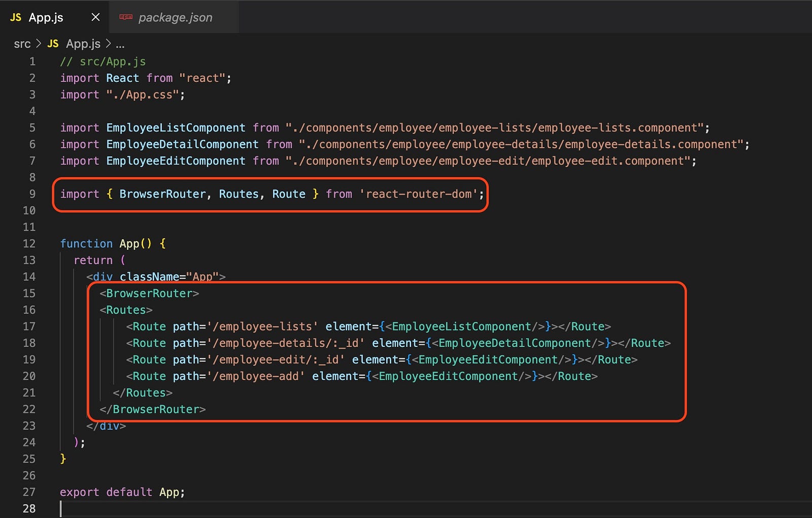Select 'src' in the breadcrumb path
Image resolution: width=812 pixels, height=518 pixels.
point(22,44)
